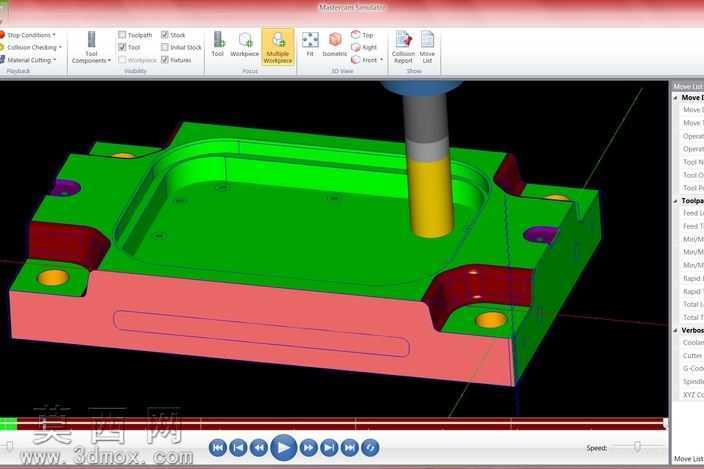The height and width of the screenshot is (469, 704).
Task: Show the Move List panel
Action: click(427, 47)
